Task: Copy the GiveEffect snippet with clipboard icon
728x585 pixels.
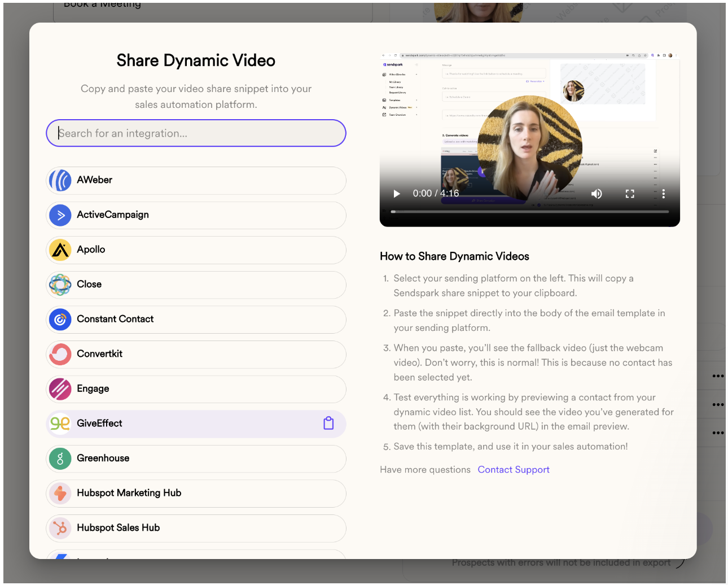Action: (x=328, y=424)
